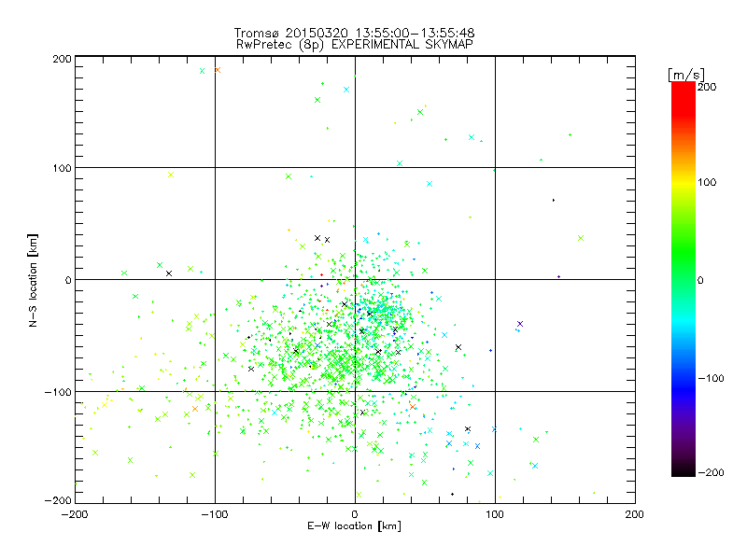Click the y-axis tick label '-100'
This screenshot has height=560, width=747.
58,392
